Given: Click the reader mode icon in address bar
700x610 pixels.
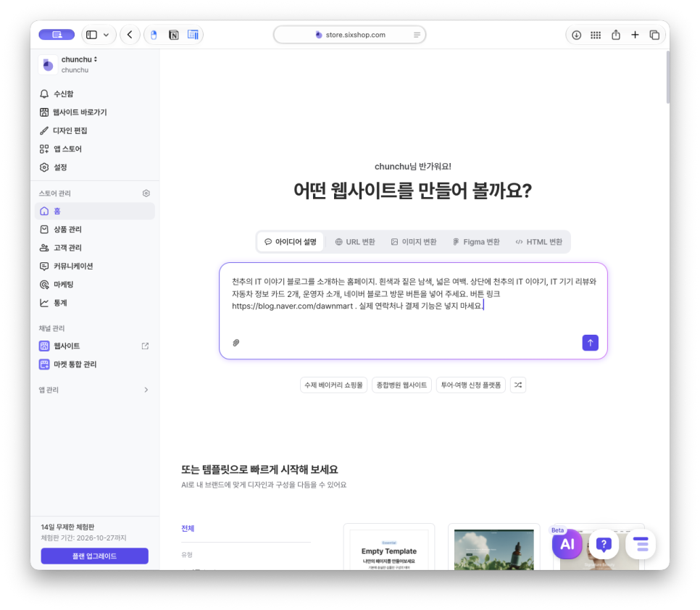Looking at the screenshot, I should (417, 35).
